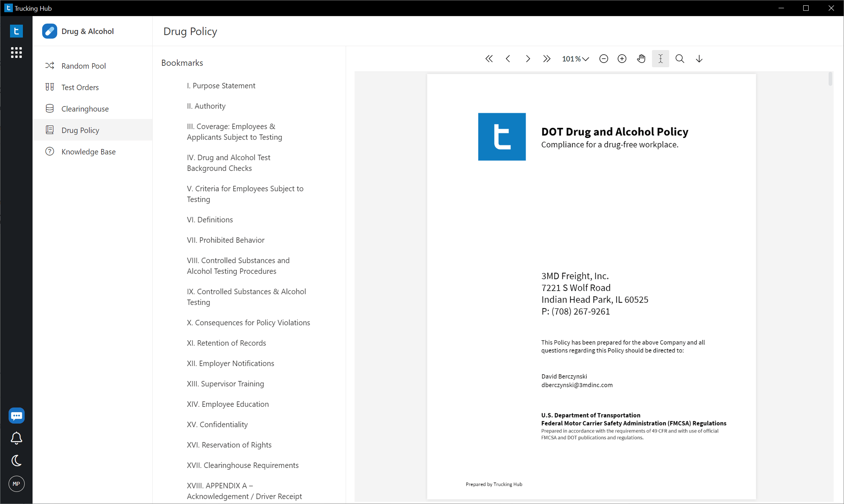Image resolution: width=844 pixels, height=504 pixels.
Task: Open the PDF search magnifier
Action: [x=680, y=59]
